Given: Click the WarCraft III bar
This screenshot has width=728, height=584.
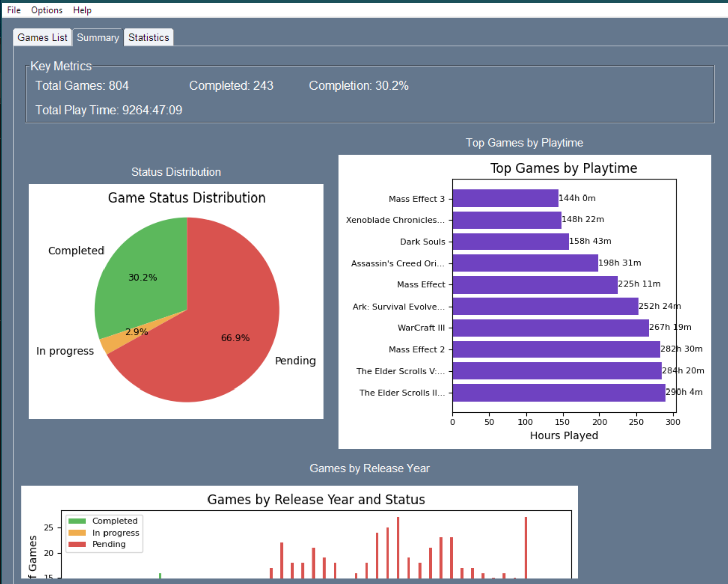Looking at the screenshot, I should coord(551,328).
